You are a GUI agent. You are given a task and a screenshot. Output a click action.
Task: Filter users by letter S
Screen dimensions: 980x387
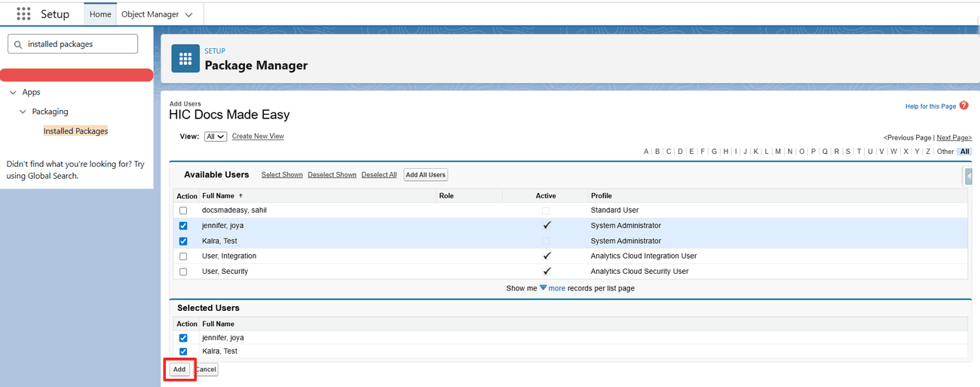[x=848, y=152]
